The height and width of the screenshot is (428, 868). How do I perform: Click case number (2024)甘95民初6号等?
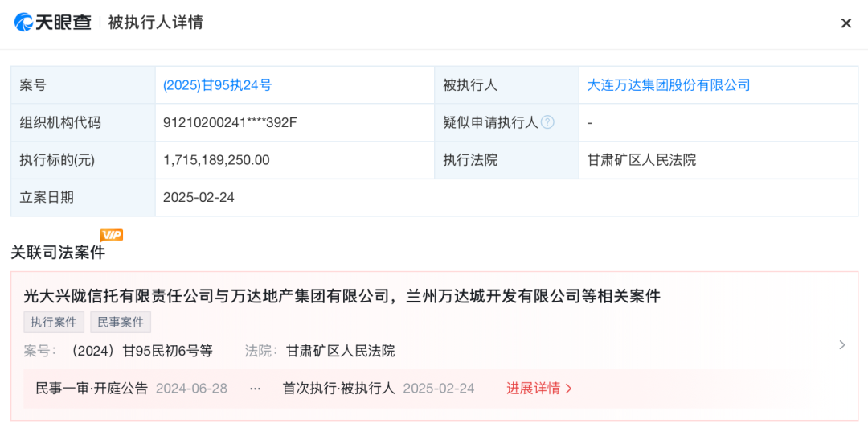pyautogui.click(x=140, y=351)
